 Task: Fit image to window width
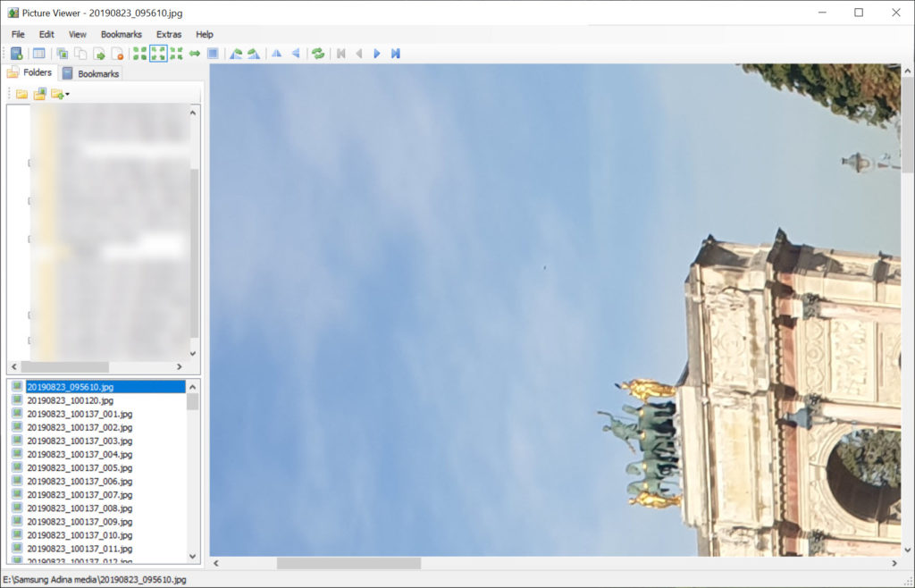click(x=195, y=53)
